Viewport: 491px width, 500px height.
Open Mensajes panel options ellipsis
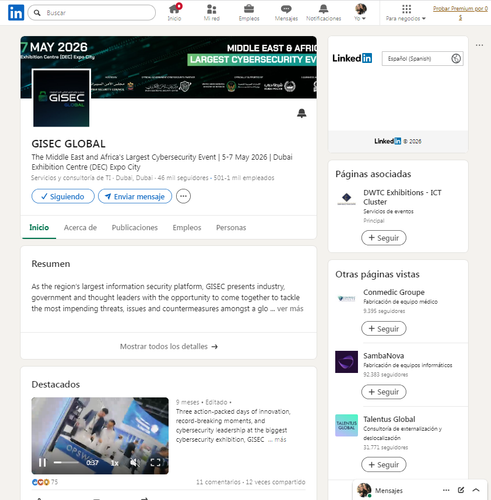[446, 490]
